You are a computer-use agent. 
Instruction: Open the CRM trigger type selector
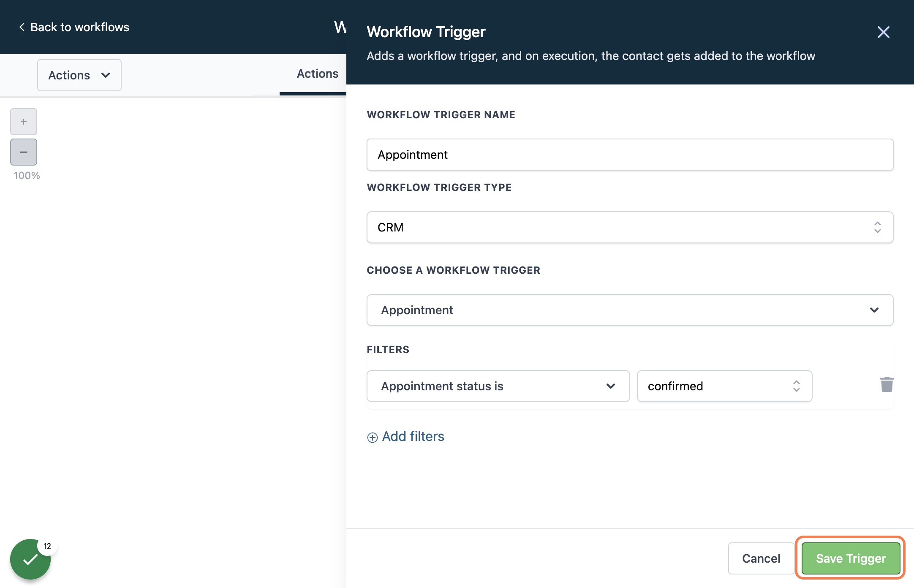tap(630, 227)
